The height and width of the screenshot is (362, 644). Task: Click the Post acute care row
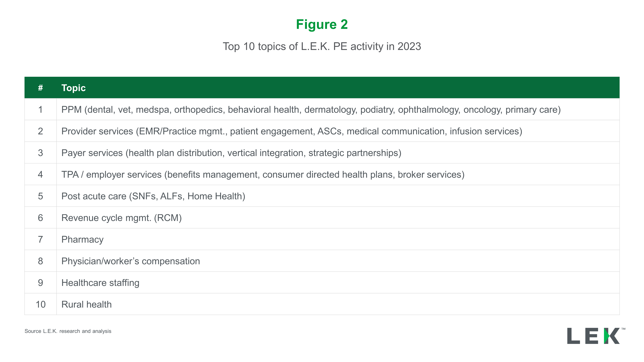(322, 196)
